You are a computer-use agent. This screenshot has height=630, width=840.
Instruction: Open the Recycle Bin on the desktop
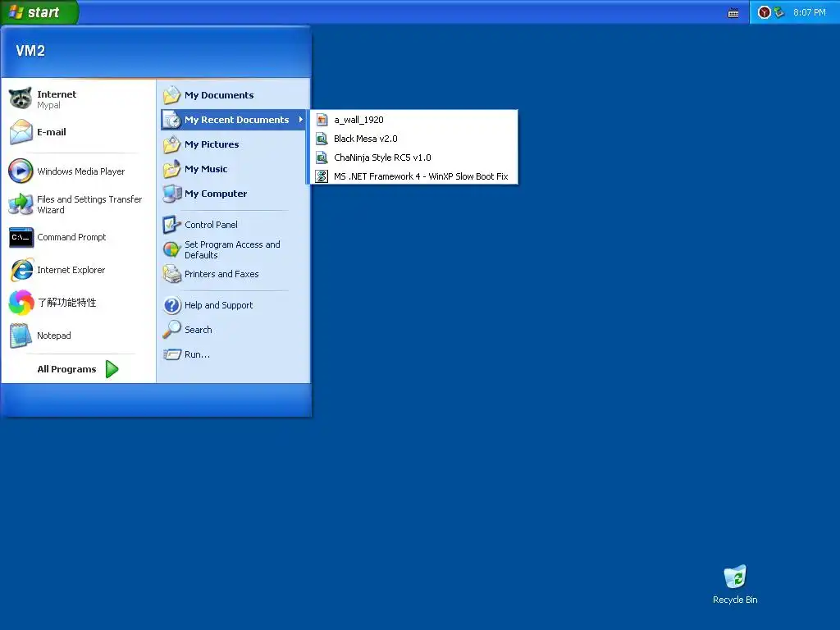[735, 577]
